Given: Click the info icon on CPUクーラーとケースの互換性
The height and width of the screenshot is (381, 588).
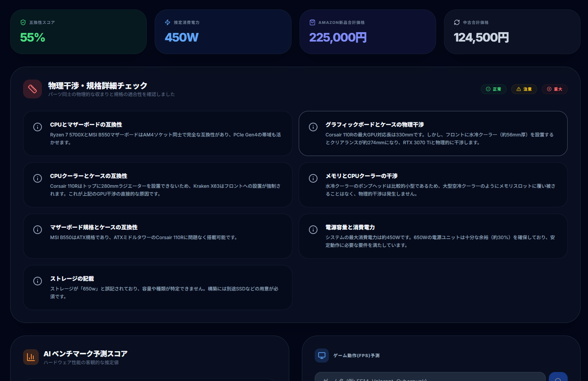Looking at the screenshot, I should 38,178.
